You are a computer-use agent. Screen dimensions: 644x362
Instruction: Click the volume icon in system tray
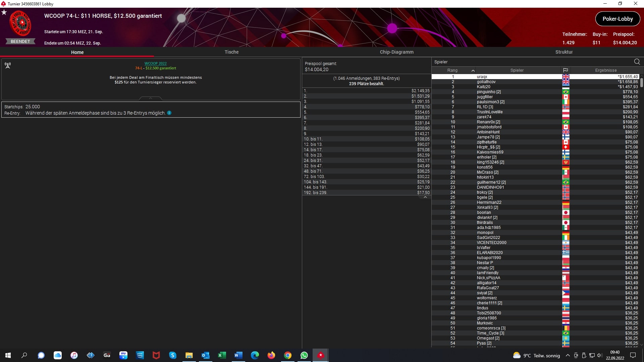pos(600,355)
